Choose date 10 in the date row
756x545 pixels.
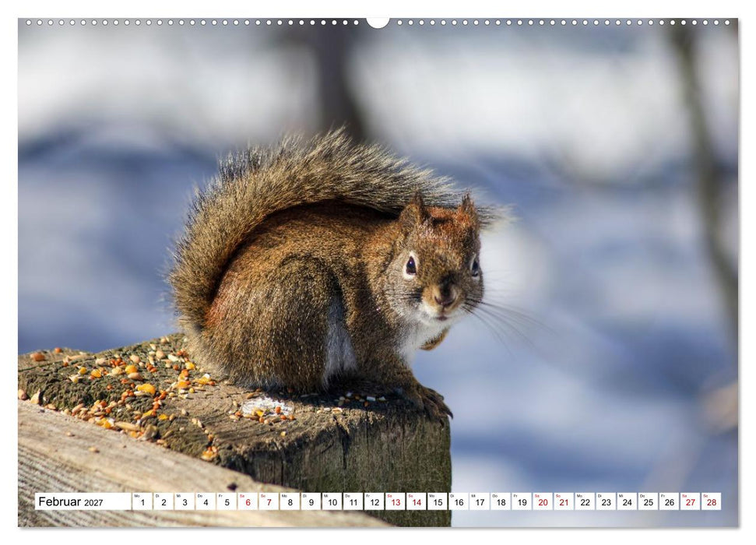click(332, 501)
